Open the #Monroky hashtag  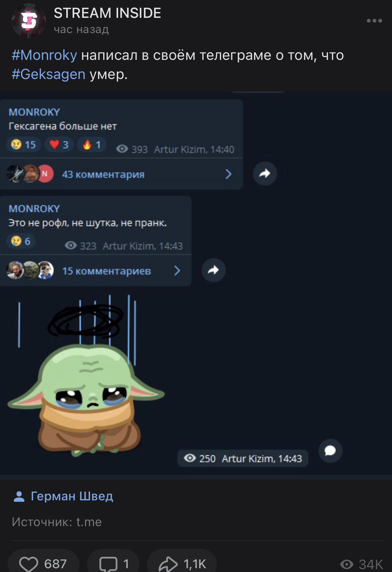click(44, 55)
